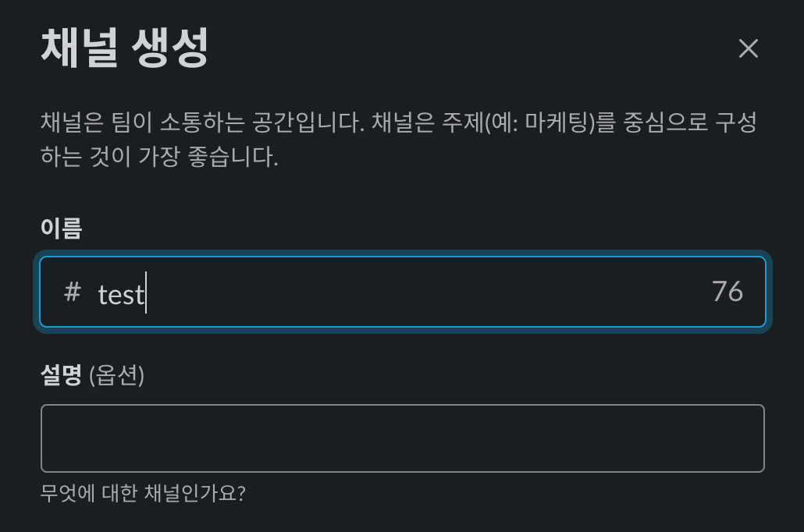This screenshot has width=804, height=532.
Task: Click the 설명 label above description box
Action: pos(61,375)
